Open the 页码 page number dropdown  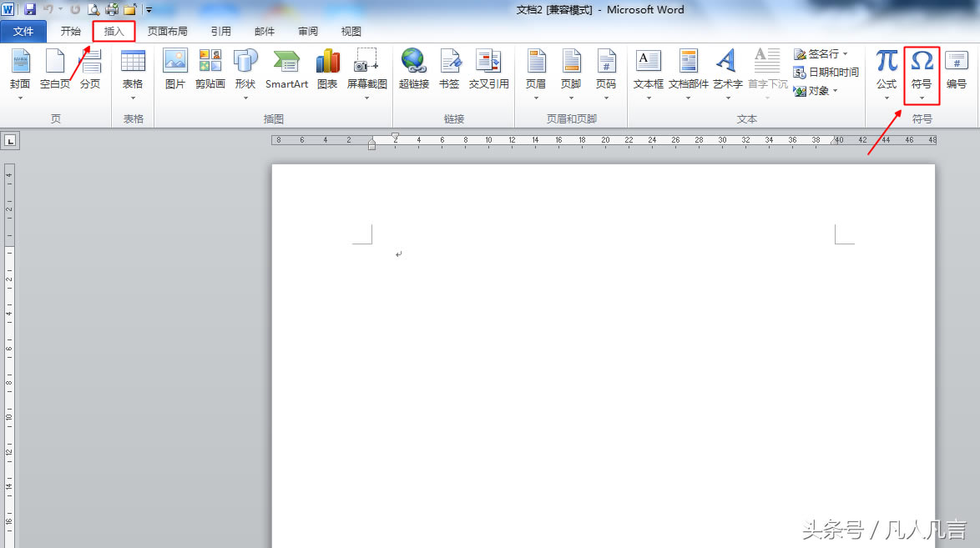(x=606, y=74)
